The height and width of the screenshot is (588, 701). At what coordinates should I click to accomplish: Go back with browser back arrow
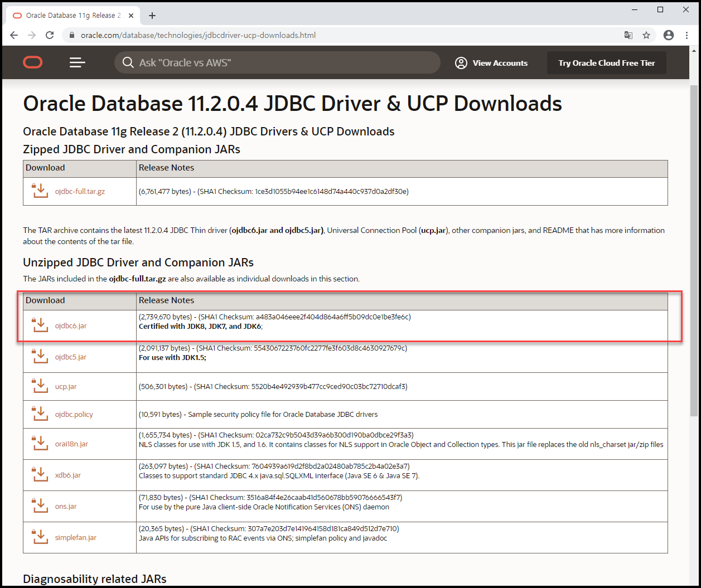click(x=14, y=35)
